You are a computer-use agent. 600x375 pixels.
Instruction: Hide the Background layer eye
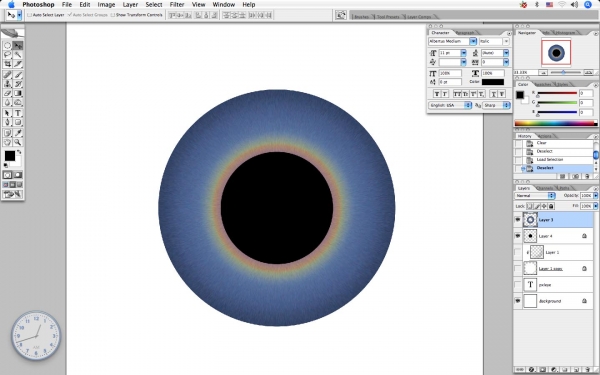pos(518,301)
